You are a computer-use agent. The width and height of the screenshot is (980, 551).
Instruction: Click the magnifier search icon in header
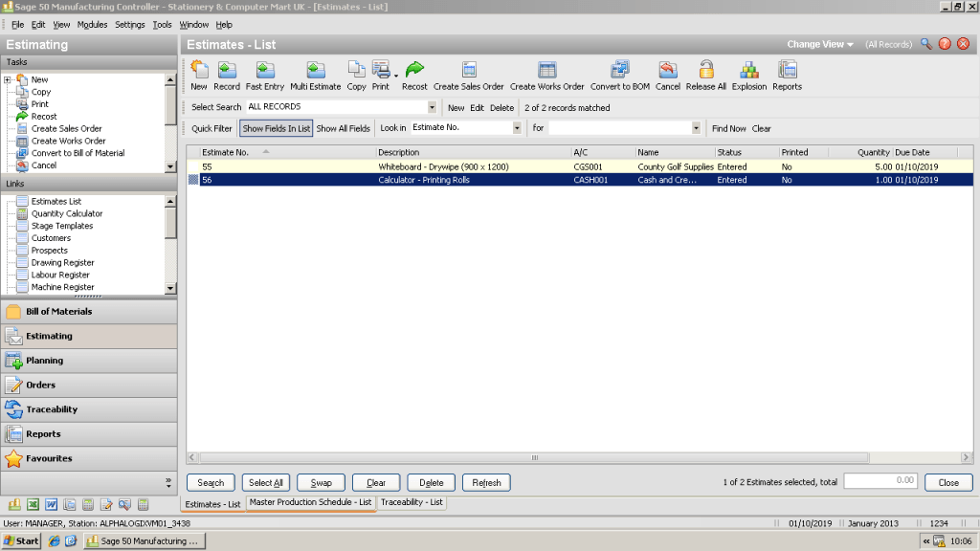(x=926, y=44)
